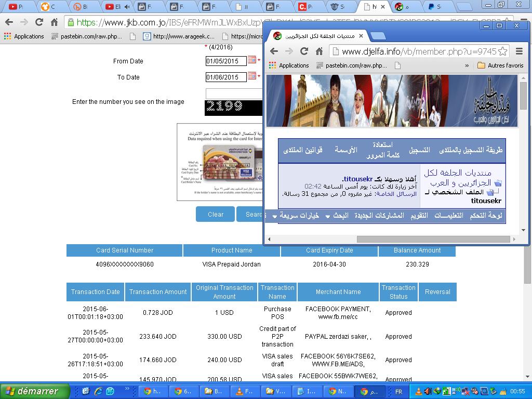Open the titousekr username link

357,179
